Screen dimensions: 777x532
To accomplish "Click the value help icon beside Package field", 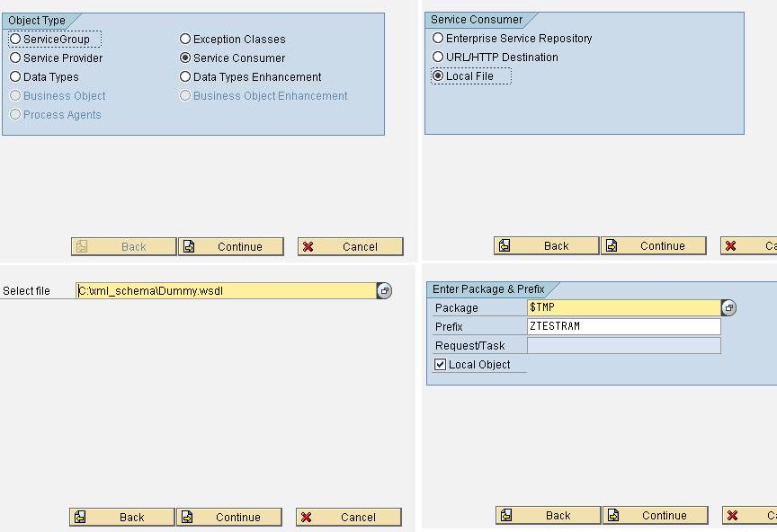I will [x=728, y=307].
